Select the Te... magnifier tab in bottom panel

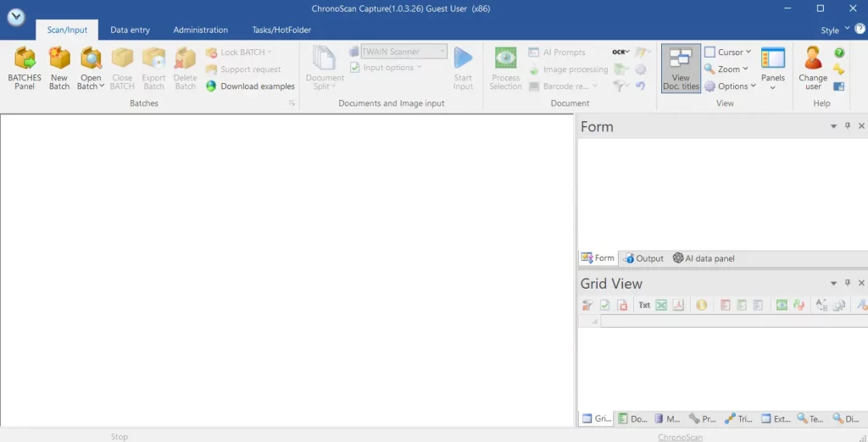(811, 419)
